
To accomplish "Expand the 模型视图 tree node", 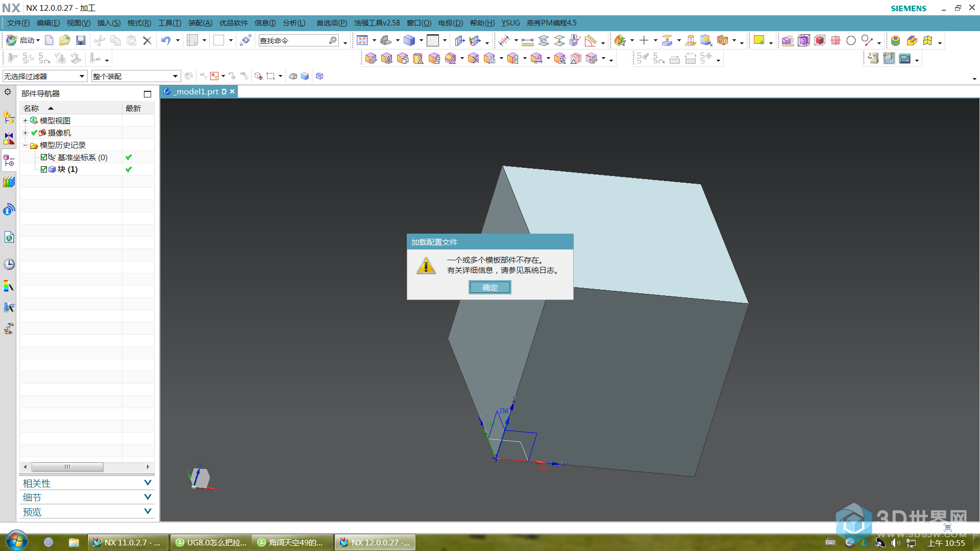I will (25, 120).
